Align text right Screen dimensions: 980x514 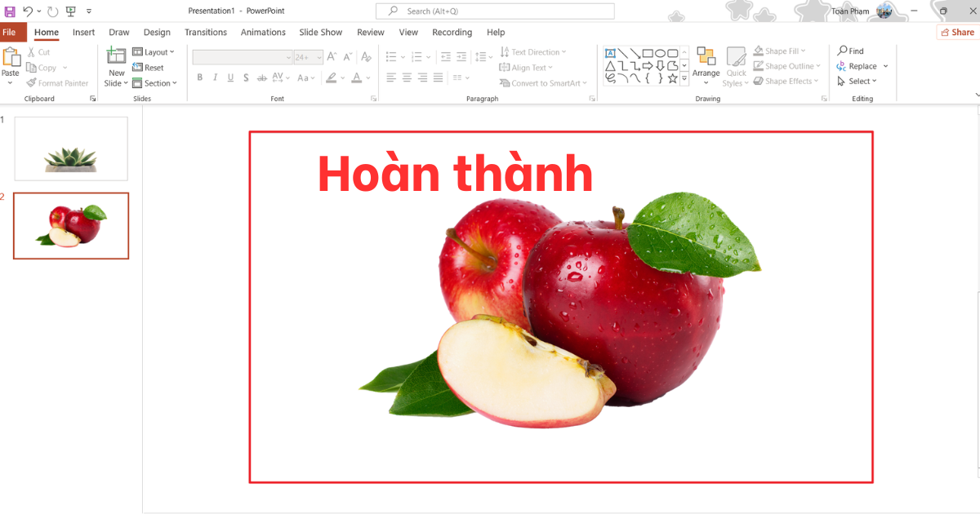[422, 78]
